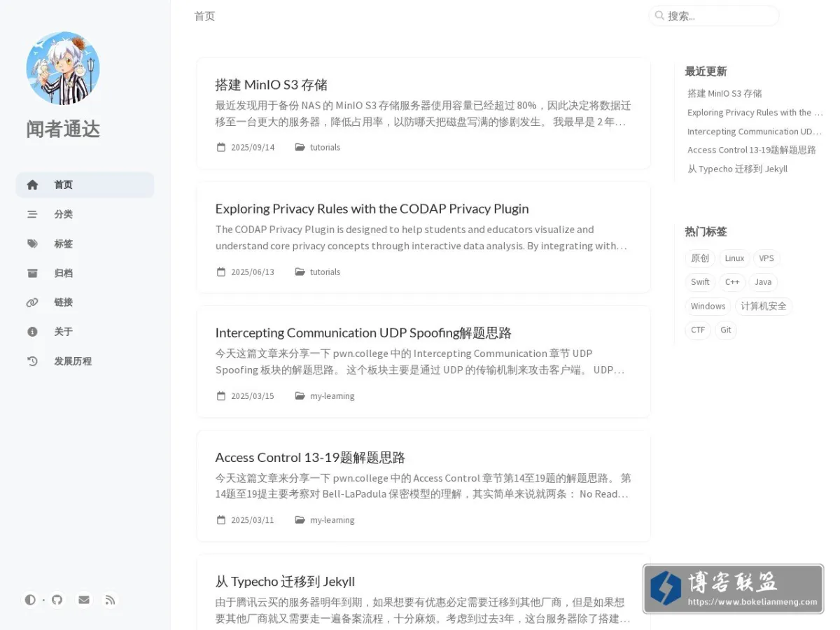The height and width of the screenshot is (630, 840).
Task: Open the 发展历程 sidebar menu item
Action: tap(85, 361)
